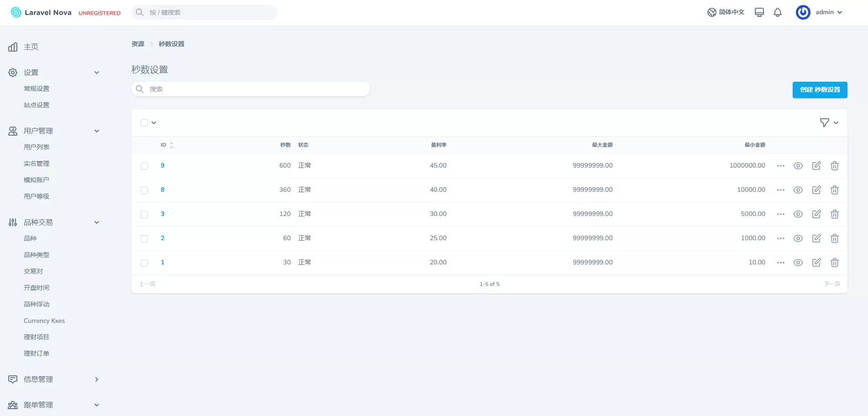Click the 搜索 input above the table

pos(256,89)
